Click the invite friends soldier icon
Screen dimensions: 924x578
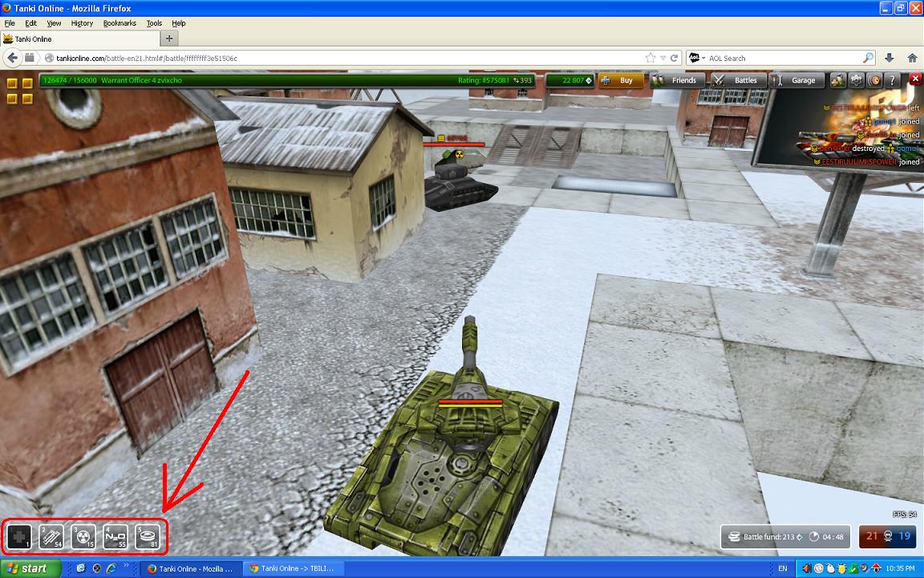(x=837, y=80)
